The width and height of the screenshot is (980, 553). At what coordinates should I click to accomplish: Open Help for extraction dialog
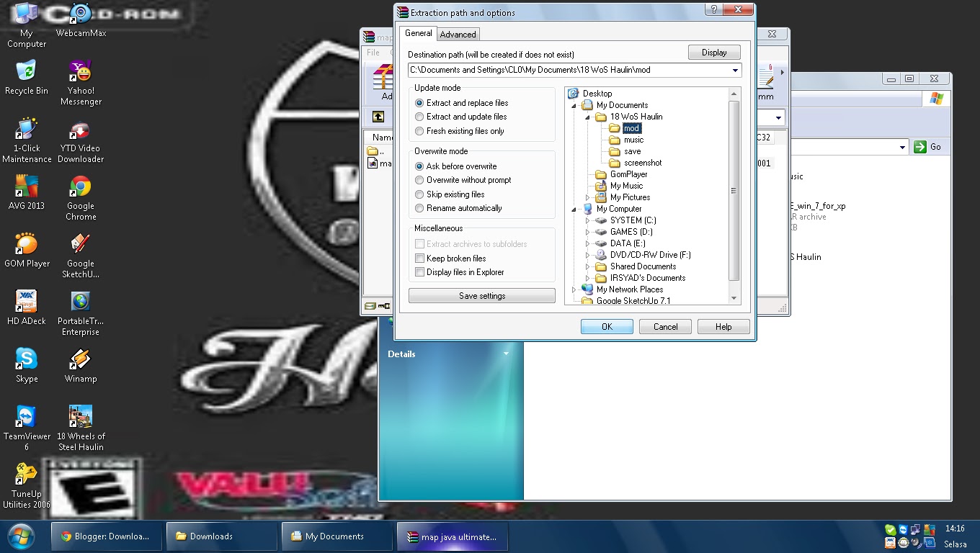723,327
